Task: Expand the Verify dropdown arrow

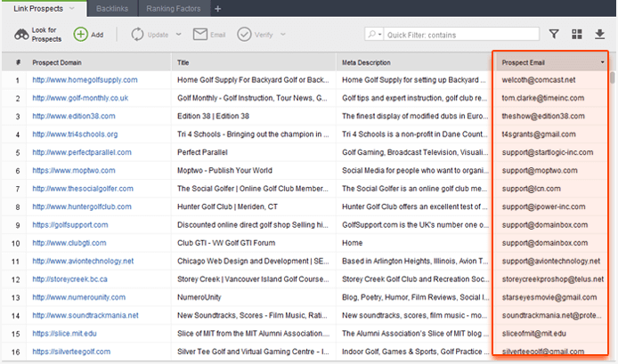Action: pos(284,35)
